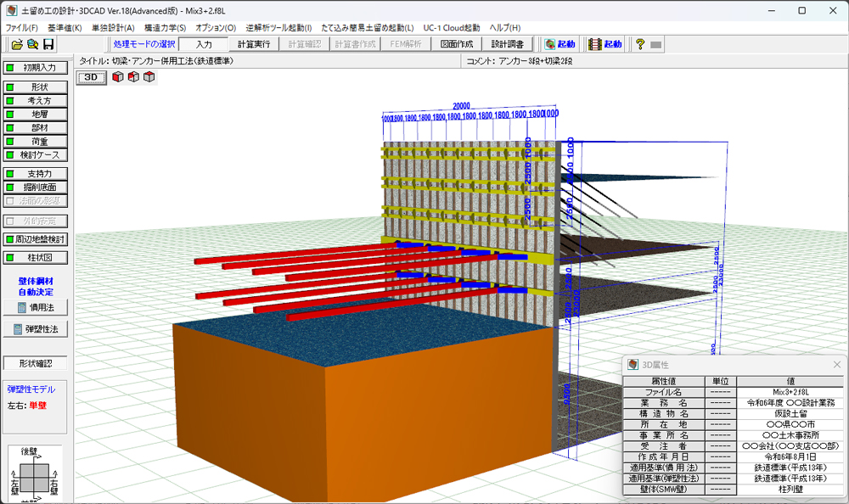Switch to the 計算実行 mode tab
The height and width of the screenshot is (504, 849).
[x=253, y=44]
